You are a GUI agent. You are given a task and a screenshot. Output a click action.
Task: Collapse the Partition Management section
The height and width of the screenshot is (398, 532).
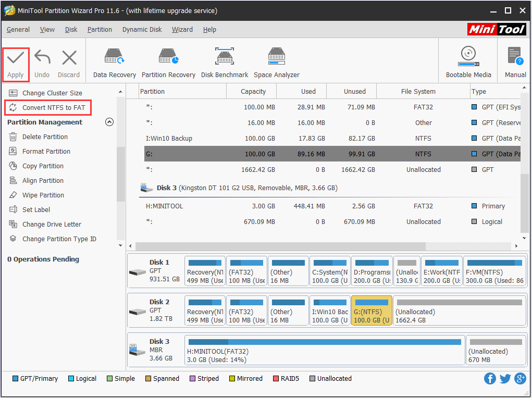(109, 122)
